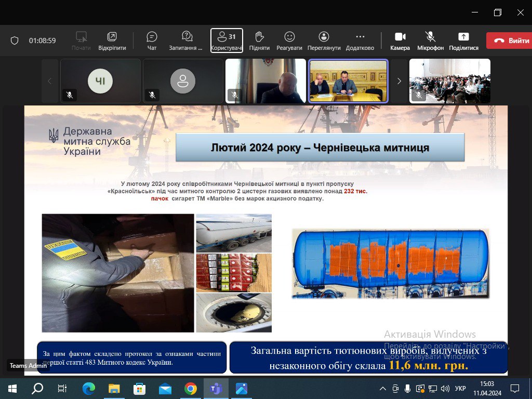Viewport: 532px width, 399px height.
Task: Open Реагувати reactions menu
Action: coord(289,41)
